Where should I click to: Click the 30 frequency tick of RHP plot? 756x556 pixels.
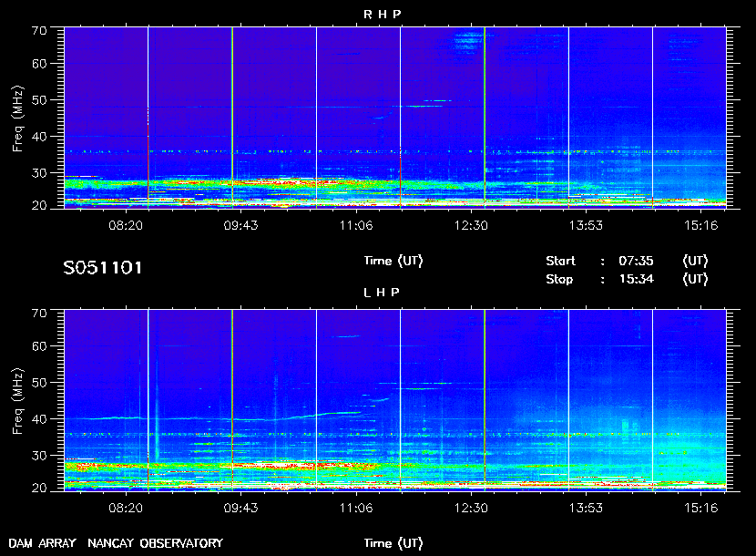(x=39, y=173)
